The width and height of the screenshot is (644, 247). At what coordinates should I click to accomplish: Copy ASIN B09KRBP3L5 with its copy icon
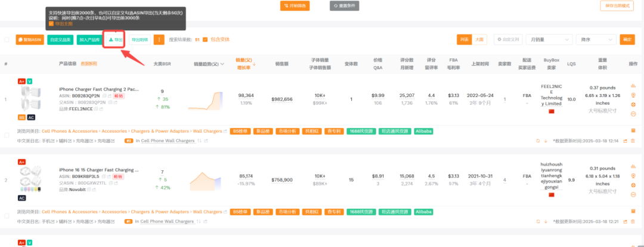tap(104, 176)
